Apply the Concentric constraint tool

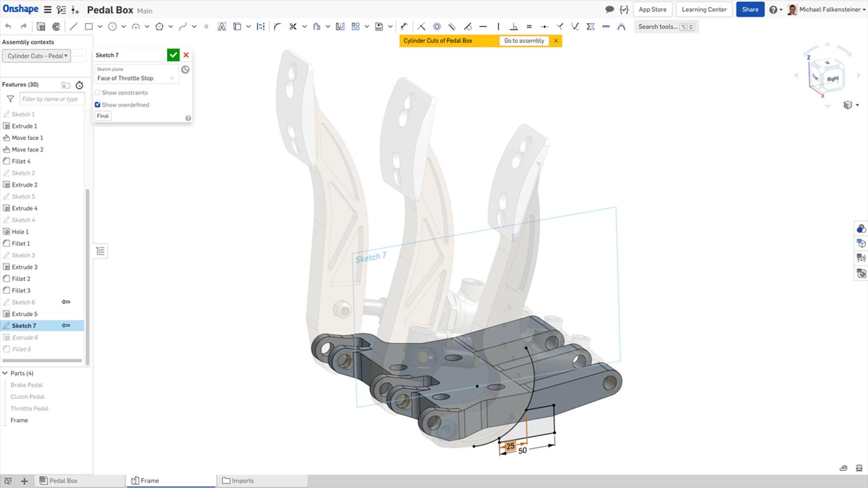click(437, 27)
